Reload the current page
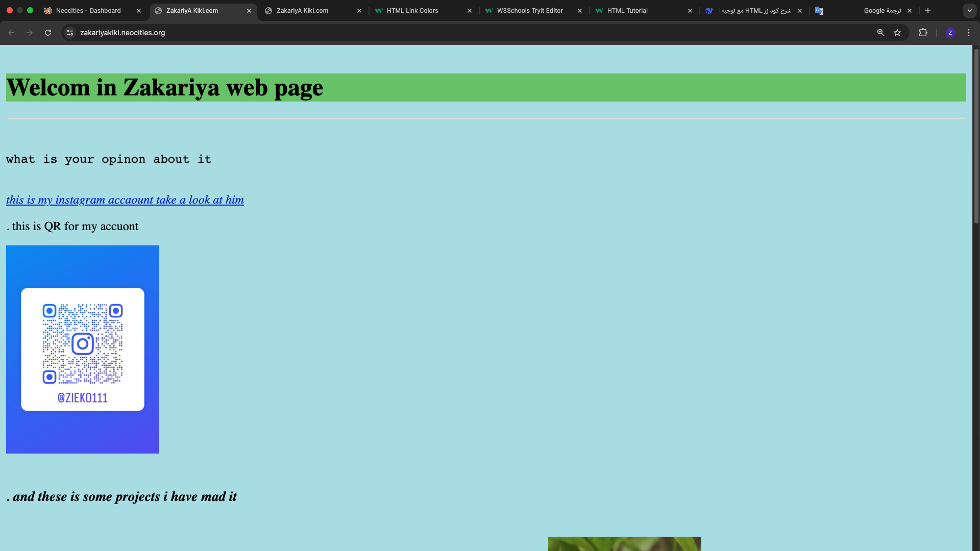 48,33
